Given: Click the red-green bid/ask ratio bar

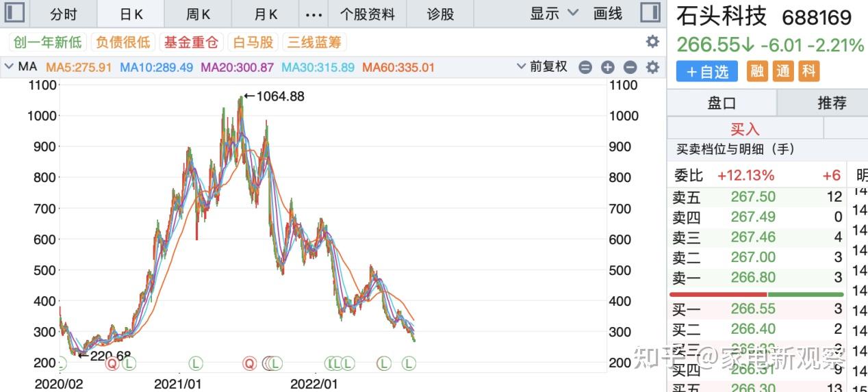Looking at the screenshot, I should click(x=758, y=294).
